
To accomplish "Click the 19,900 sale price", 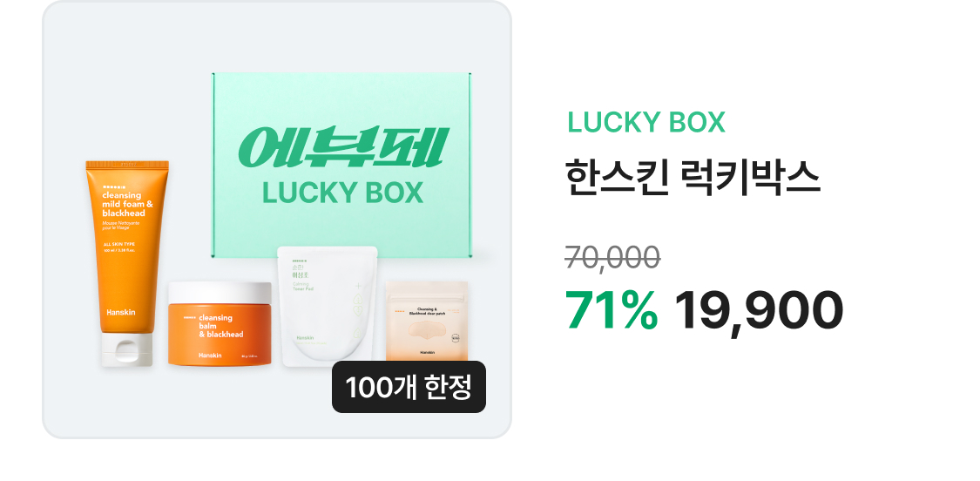I will point(758,310).
